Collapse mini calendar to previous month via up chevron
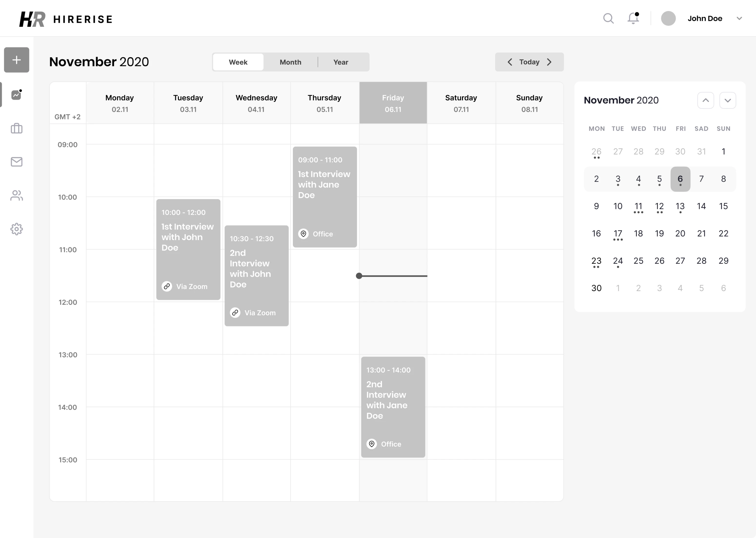756x538 pixels. (706, 100)
